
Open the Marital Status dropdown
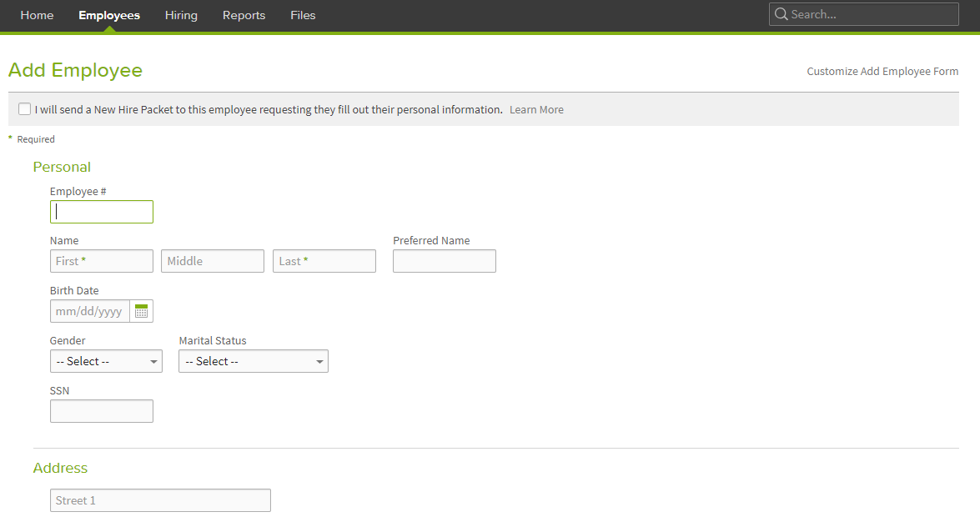pyautogui.click(x=253, y=360)
